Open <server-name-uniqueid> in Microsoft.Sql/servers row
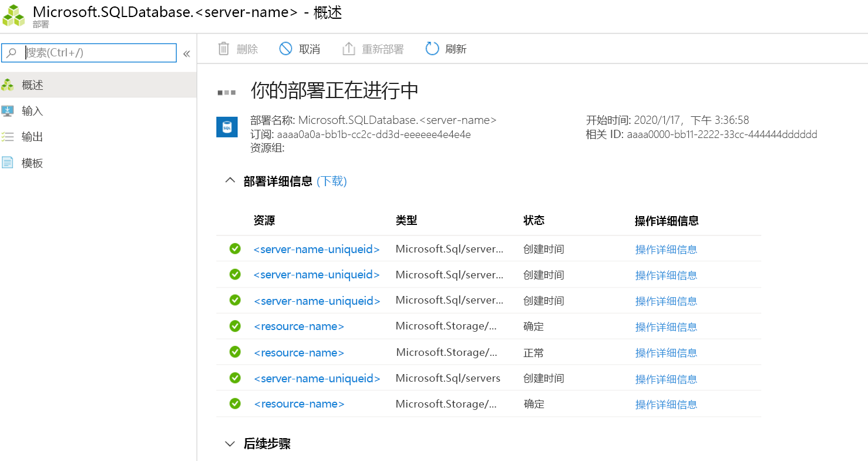 click(317, 378)
